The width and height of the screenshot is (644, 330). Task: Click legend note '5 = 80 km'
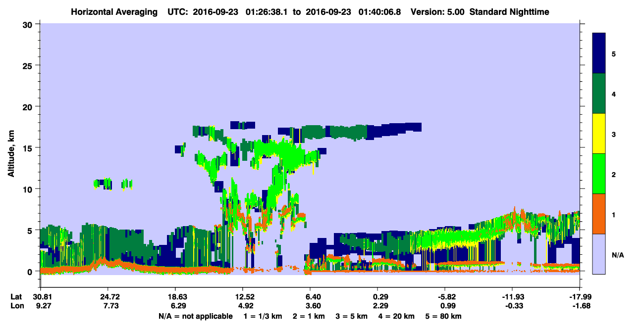coord(444,316)
